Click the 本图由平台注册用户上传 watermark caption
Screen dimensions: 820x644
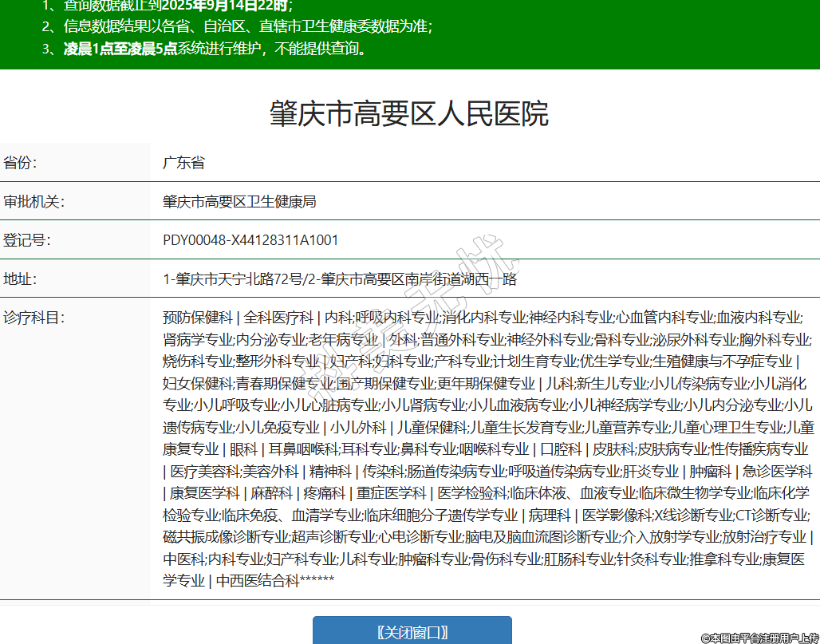tap(759, 637)
